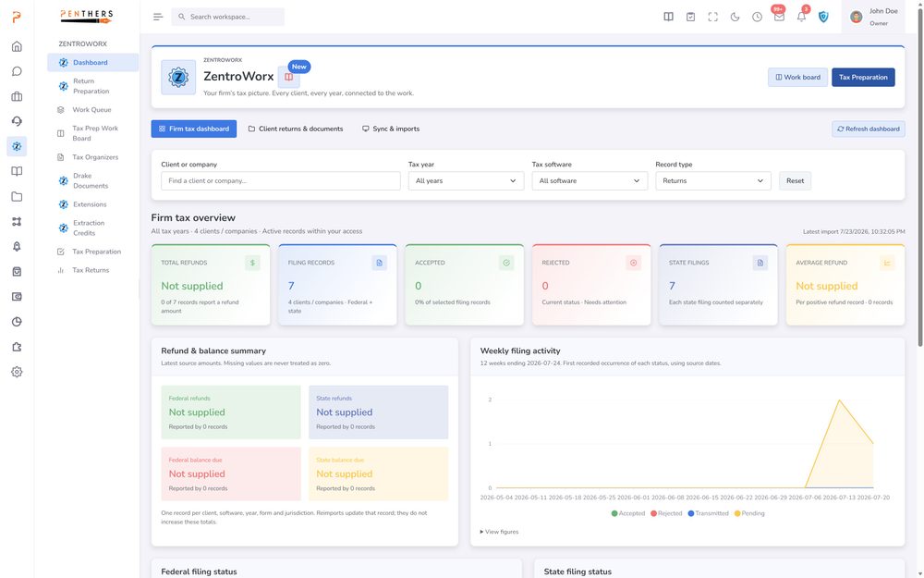Open the notifications bell in the top bar
This screenshot has height=578, width=924.
click(801, 17)
